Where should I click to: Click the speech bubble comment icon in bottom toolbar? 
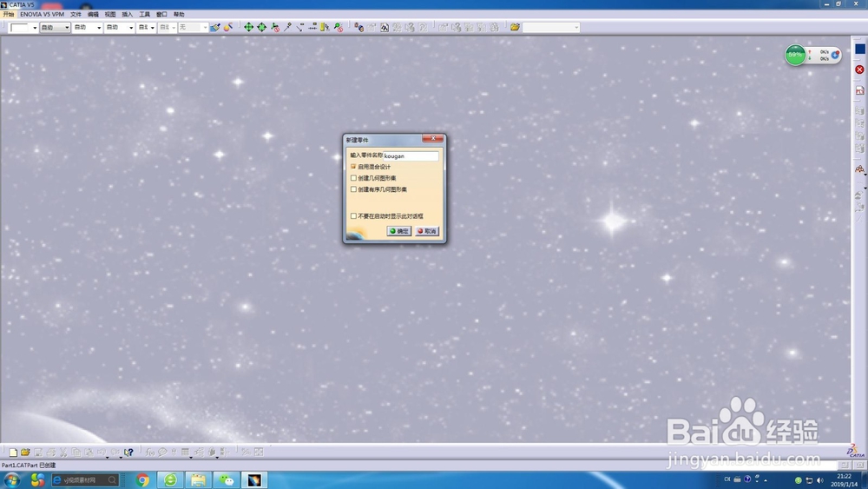point(162,453)
